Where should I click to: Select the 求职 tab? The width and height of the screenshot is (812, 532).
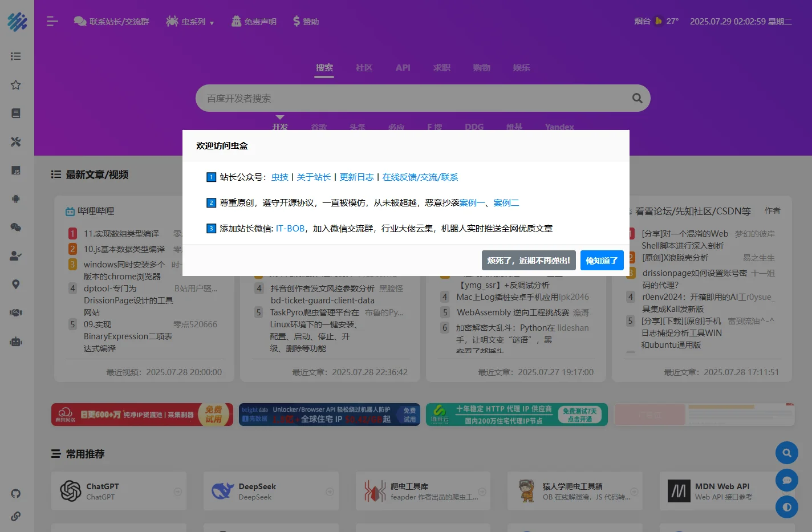442,68
